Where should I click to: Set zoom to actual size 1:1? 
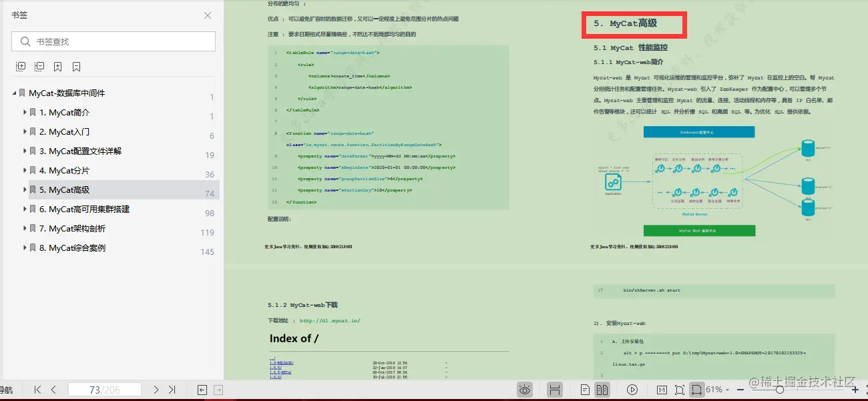tap(662, 390)
